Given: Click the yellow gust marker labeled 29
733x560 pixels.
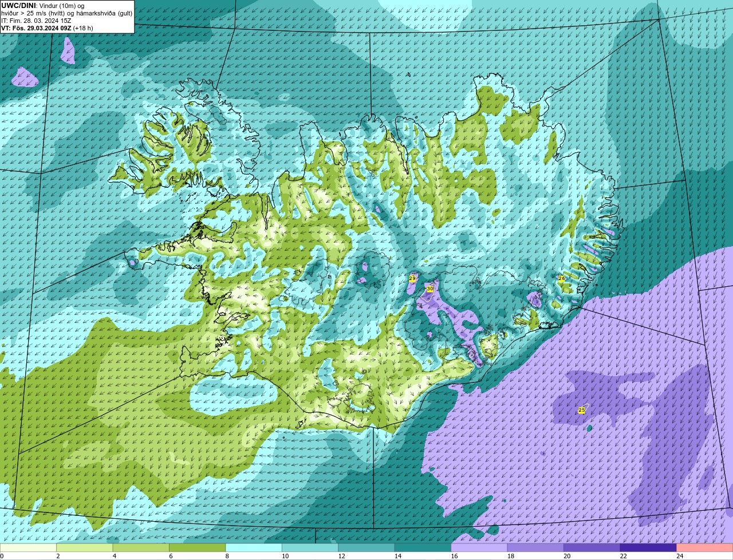Looking at the screenshot, I should pos(412,278).
